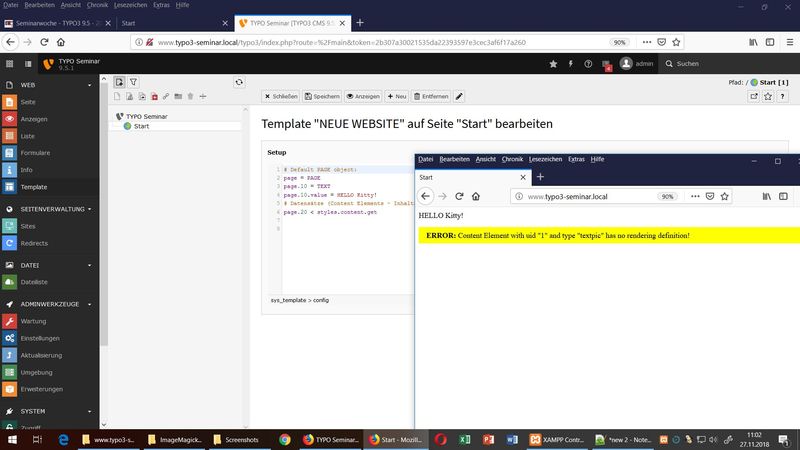
Task: Open the Formulare module
Action: [35, 153]
